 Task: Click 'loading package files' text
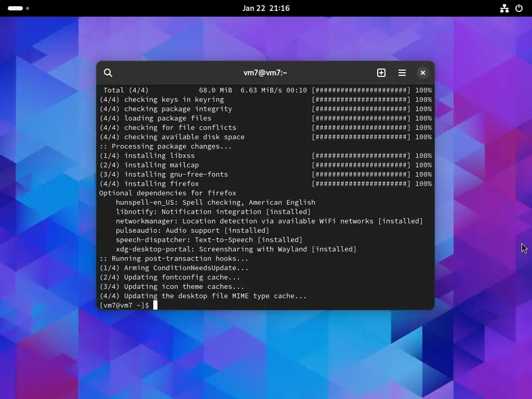click(168, 118)
